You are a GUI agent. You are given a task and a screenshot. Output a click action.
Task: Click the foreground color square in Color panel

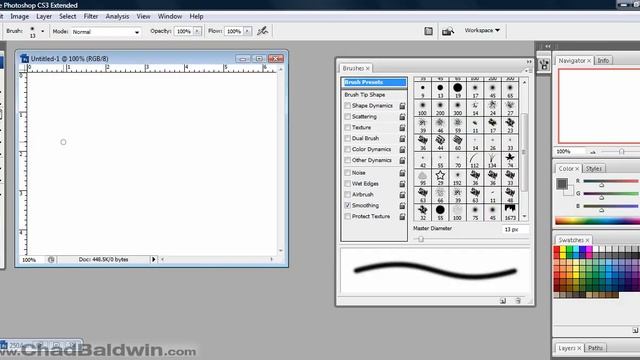pyautogui.click(x=562, y=184)
